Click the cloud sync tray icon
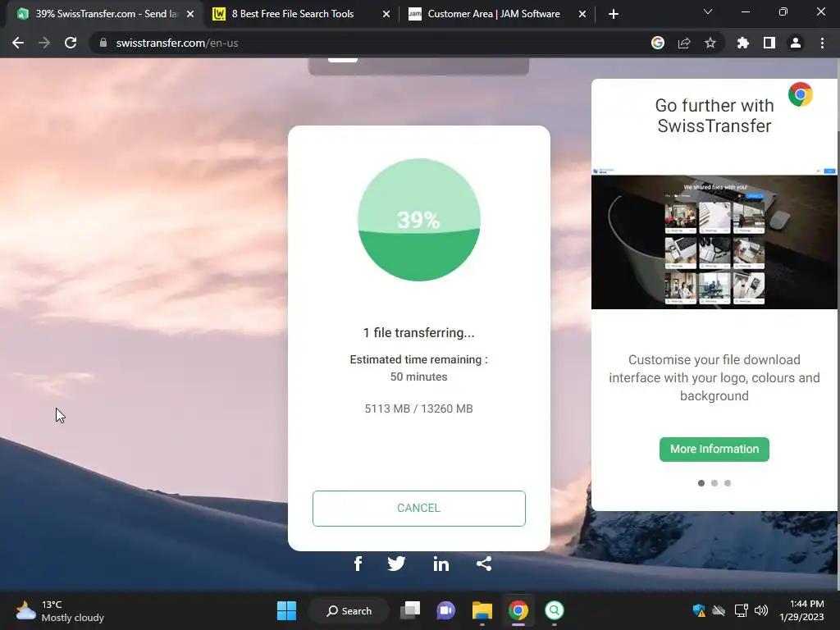Image resolution: width=840 pixels, height=630 pixels. (719, 610)
